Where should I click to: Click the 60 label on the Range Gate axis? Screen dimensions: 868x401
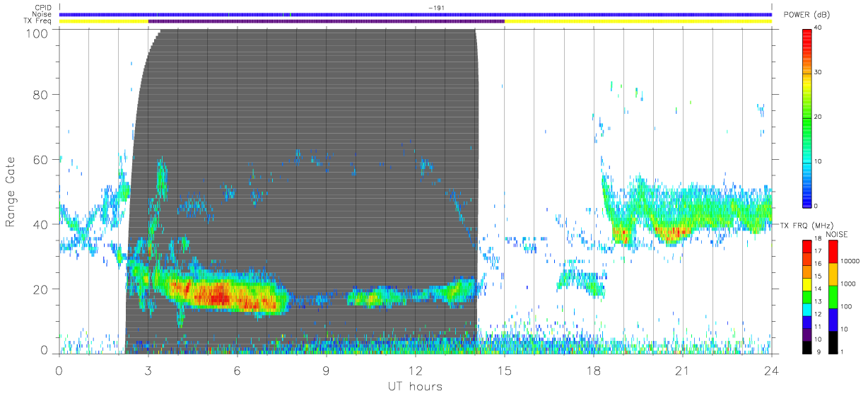point(41,159)
